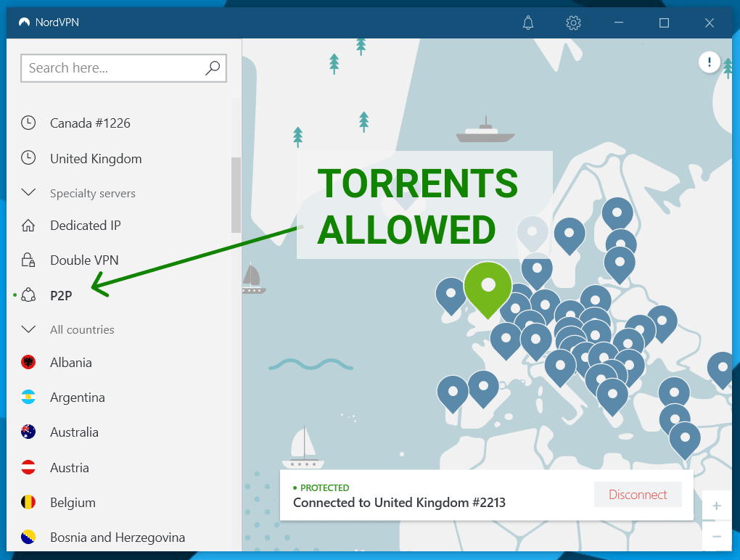Click the NordVPN logo in the title bar
This screenshot has width=740, height=560.
(x=24, y=22)
